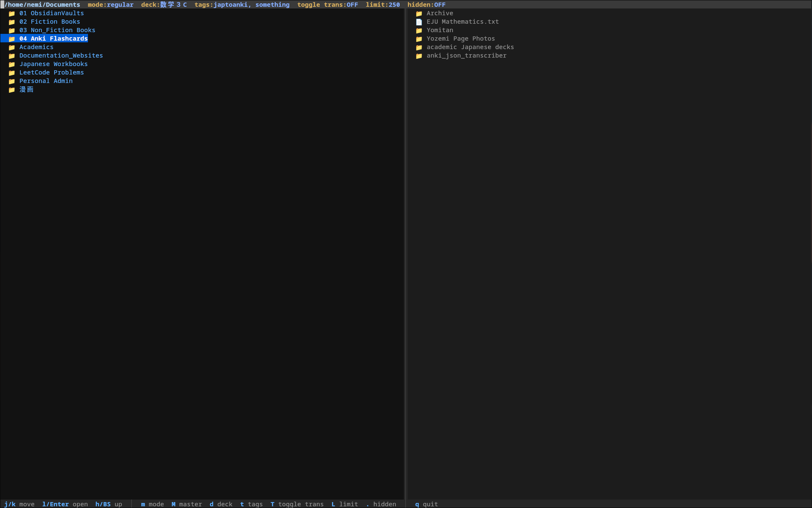The width and height of the screenshot is (812, 508).
Task: Select the 03 Non_Fiction Books folder name
Action: [58, 30]
